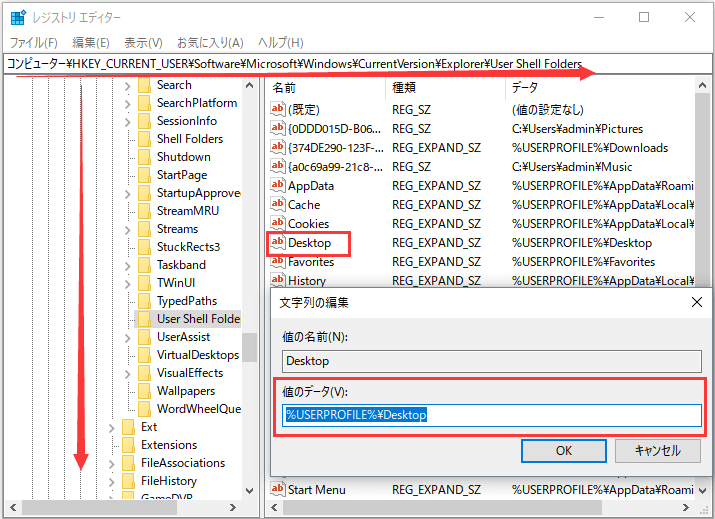Select the User Shell Folders tree item
Screen dimensions: 715x519
pos(198,319)
